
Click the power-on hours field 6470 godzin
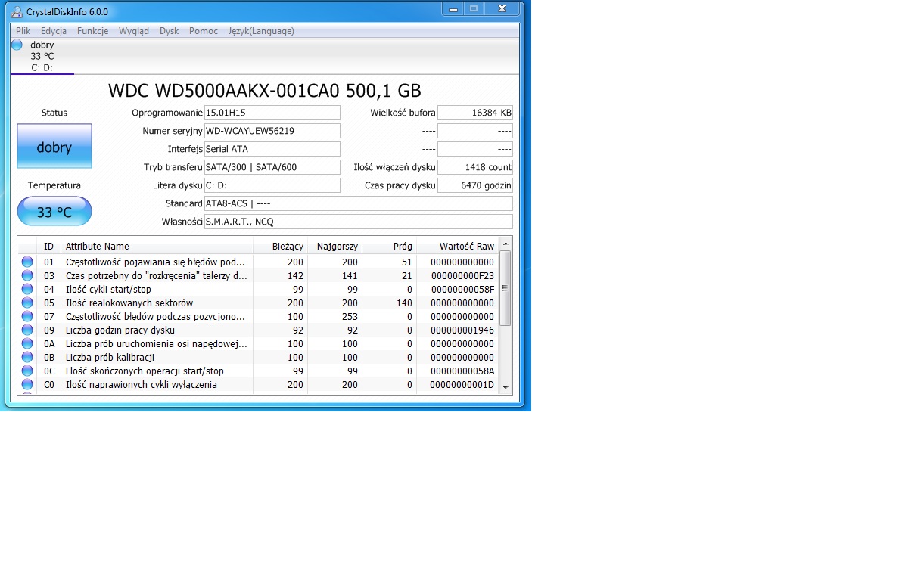[x=475, y=185]
